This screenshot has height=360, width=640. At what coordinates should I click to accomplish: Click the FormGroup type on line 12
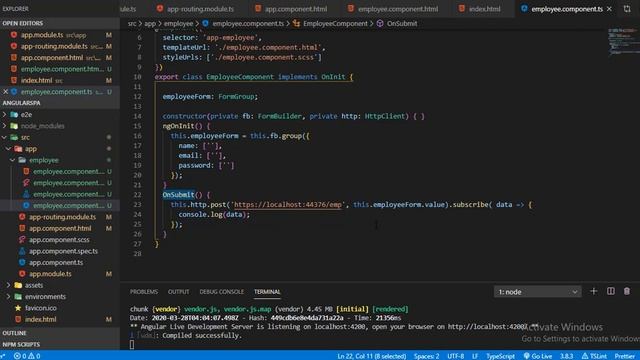pyautogui.click(x=236, y=97)
